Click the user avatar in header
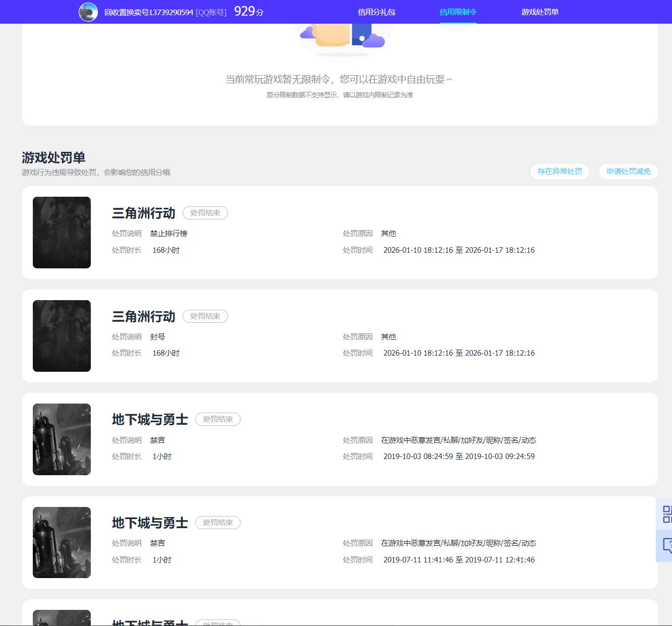672x626 pixels. tap(88, 12)
